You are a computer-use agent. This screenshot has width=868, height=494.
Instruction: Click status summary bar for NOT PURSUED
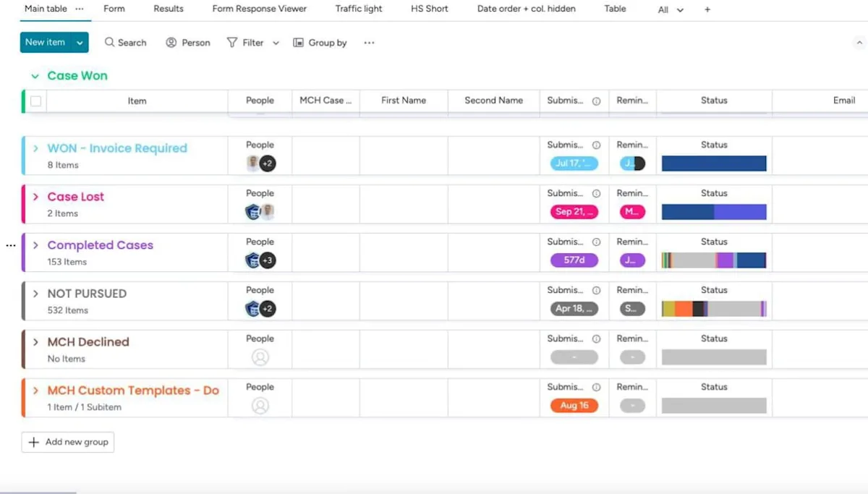click(714, 309)
